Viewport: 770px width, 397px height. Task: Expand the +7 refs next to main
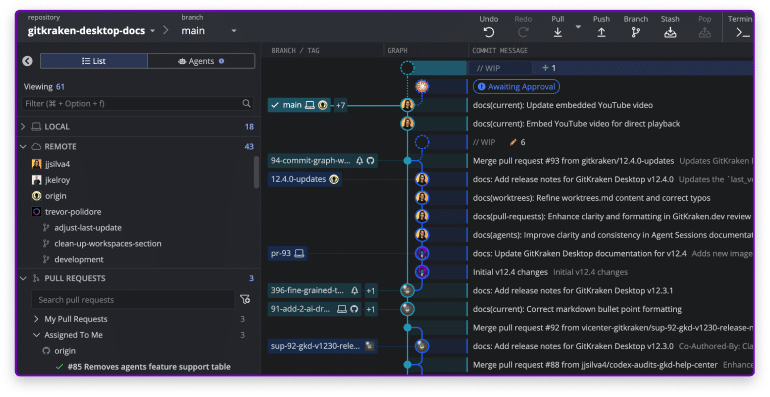[x=340, y=105]
